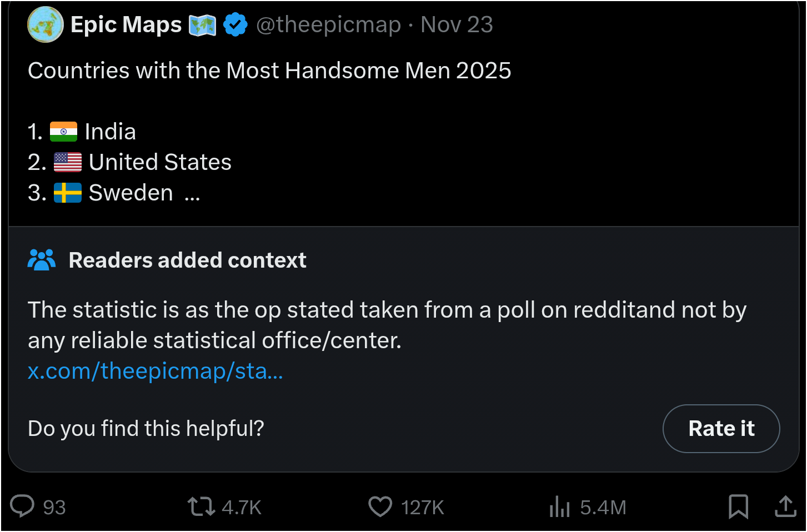Image resolution: width=807 pixels, height=532 pixels.
Task: Open view analytics bar chart icon
Action: 559,506
